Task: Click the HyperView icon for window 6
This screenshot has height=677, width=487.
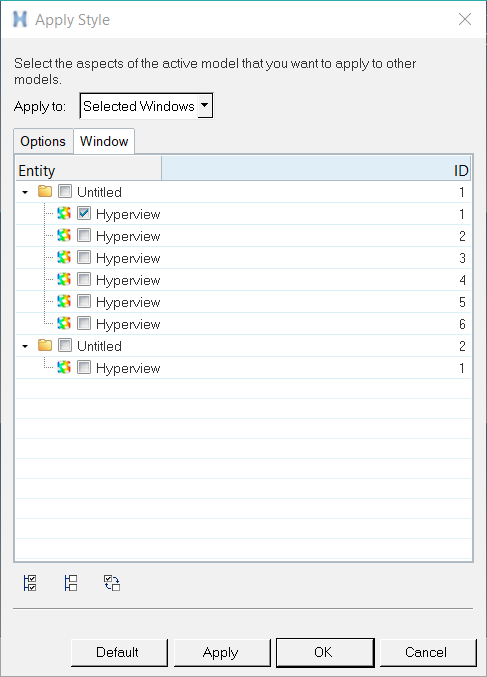Action: [64, 323]
